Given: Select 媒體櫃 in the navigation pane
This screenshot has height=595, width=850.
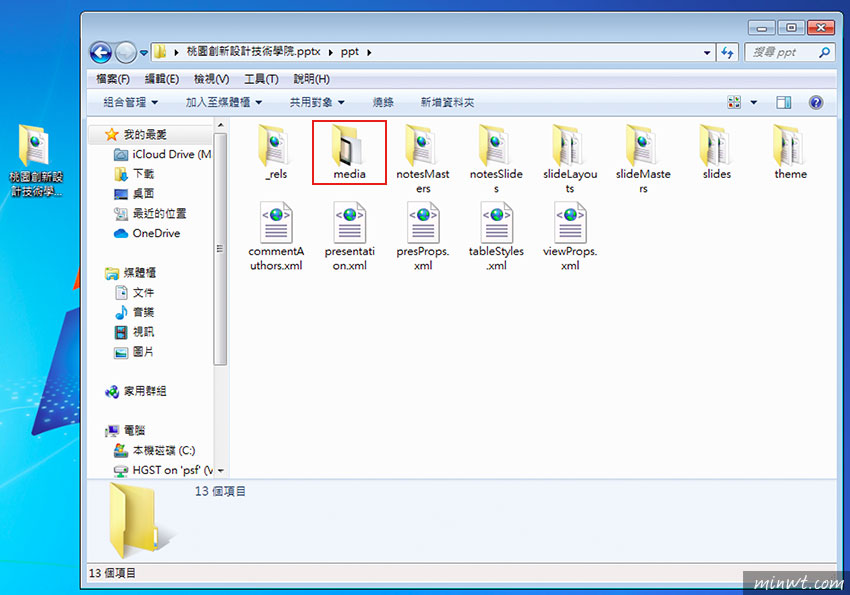Looking at the screenshot, I should pos(131,273).
